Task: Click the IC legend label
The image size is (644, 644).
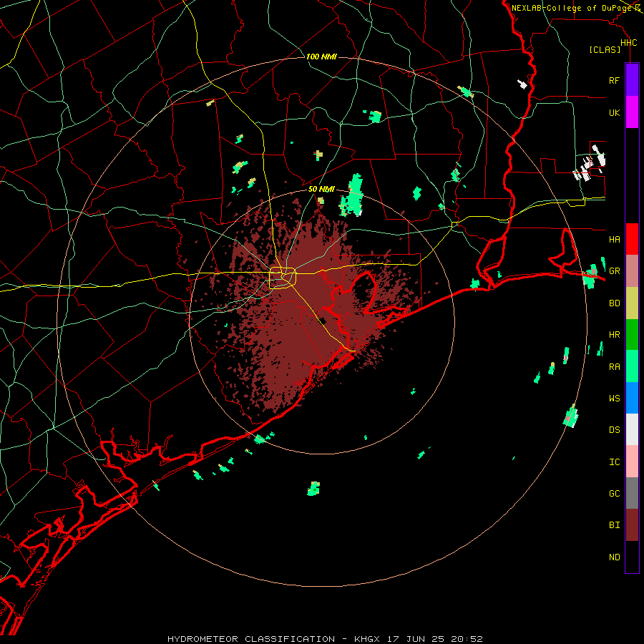Action: (614, 462)
